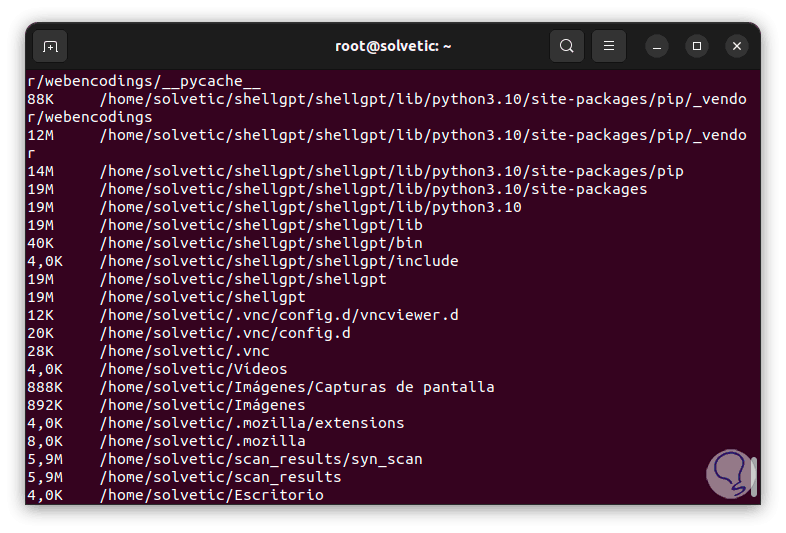The height and width of the screenshot is (533, 786).
Task: Click the webencodings/__pycache__ line at top
Action: 144,81
